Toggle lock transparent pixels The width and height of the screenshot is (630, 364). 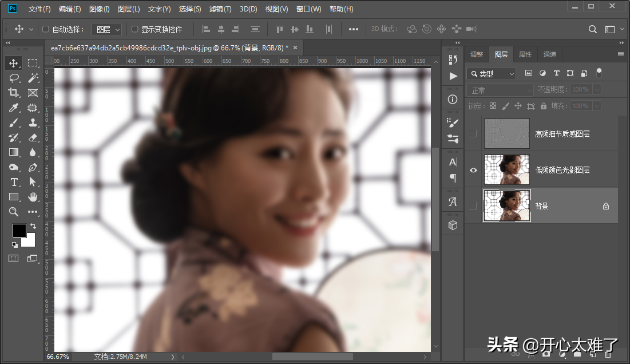[493, 106]
